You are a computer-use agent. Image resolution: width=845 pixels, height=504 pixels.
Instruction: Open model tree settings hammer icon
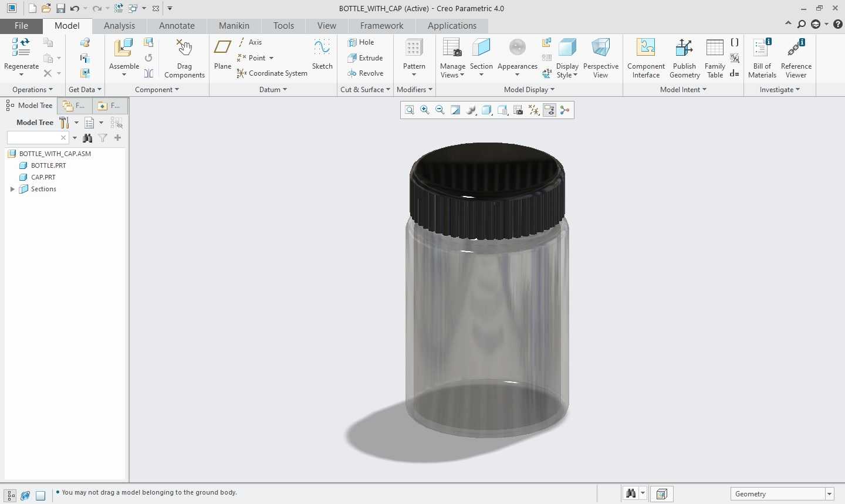(x=64, y=123)
